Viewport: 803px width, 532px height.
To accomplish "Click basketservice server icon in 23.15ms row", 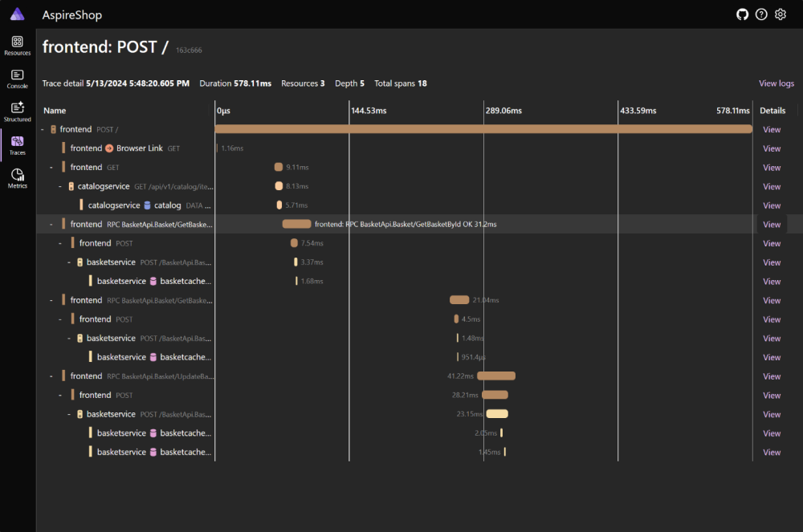I will coord(79,414).
